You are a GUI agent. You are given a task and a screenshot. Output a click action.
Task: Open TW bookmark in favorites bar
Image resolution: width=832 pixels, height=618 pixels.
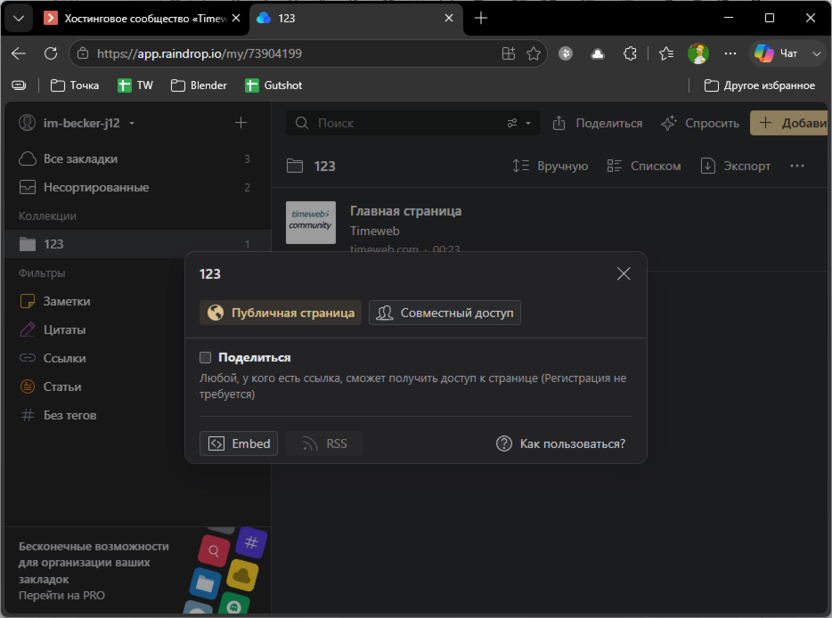coord(135,85)
